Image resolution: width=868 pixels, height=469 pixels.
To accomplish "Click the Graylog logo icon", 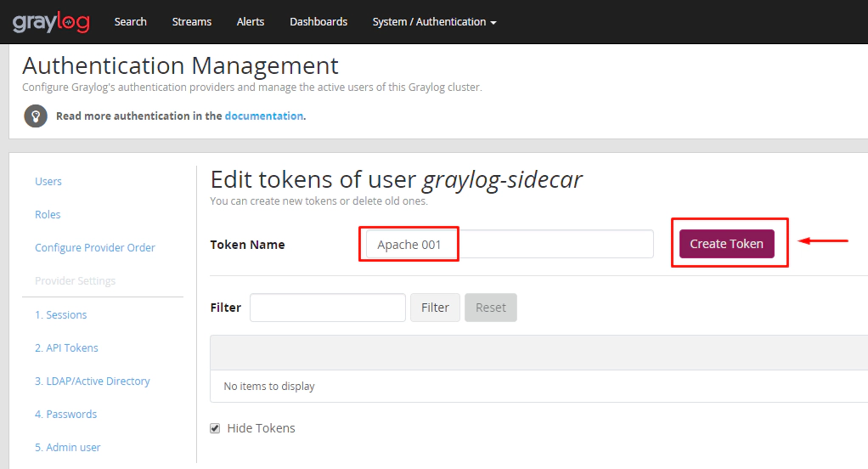I will click(x=51, y=22).
